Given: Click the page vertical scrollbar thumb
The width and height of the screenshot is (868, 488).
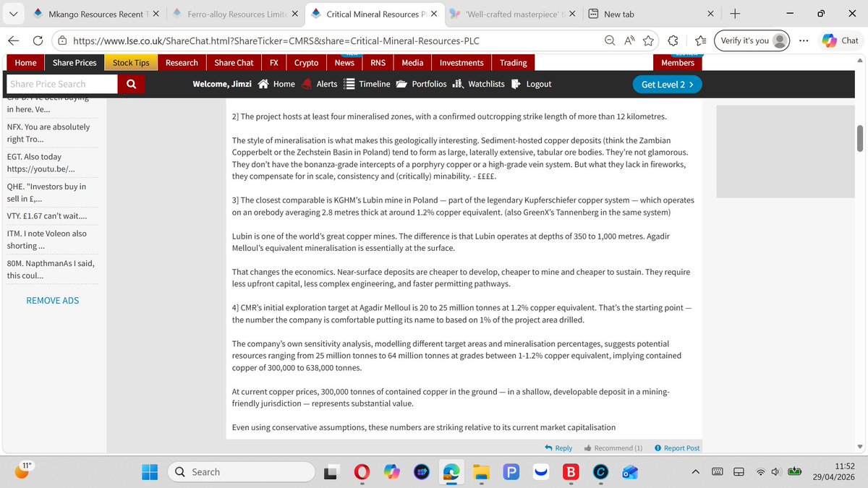Looking at the screenshot, I should click(x=860, y=138).
